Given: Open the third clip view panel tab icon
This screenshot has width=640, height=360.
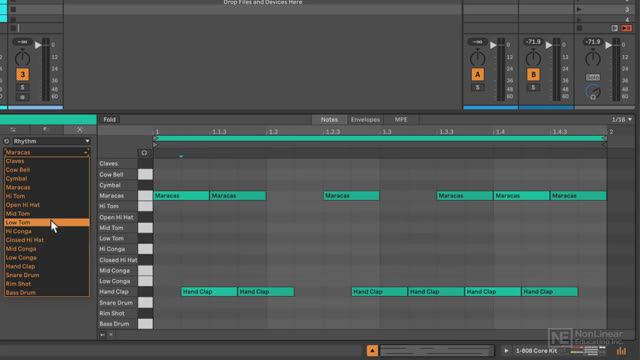Looking at the screenshot, I should [80, 130].
